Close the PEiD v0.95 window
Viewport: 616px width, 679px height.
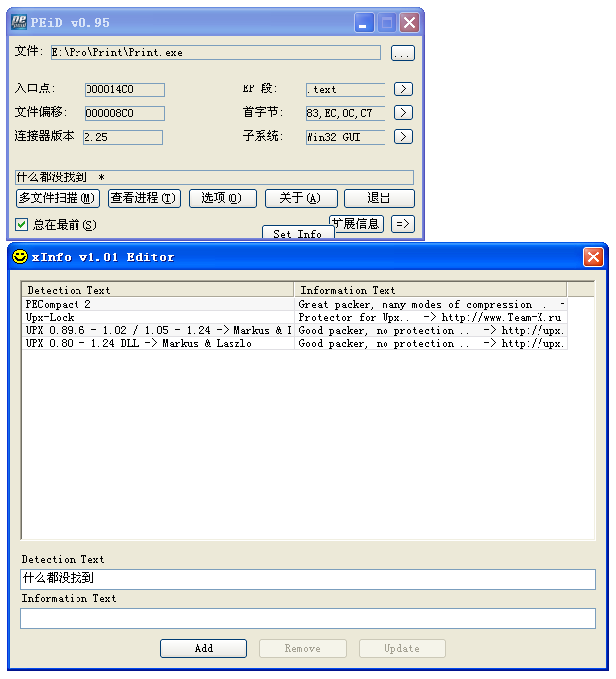tap(409, 22)
